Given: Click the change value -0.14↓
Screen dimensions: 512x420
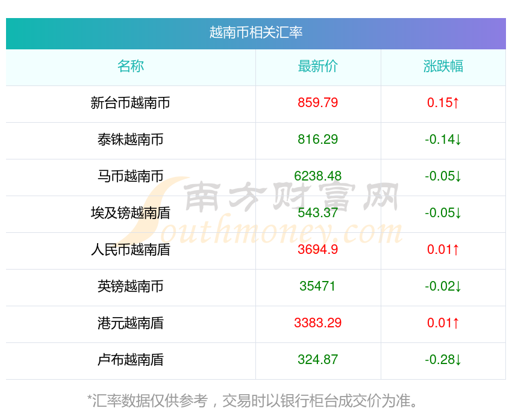Looking at the screenshot, I should 443,140.
